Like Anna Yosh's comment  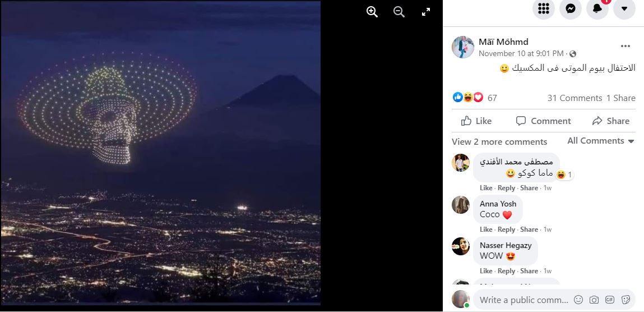click(486, 230)
